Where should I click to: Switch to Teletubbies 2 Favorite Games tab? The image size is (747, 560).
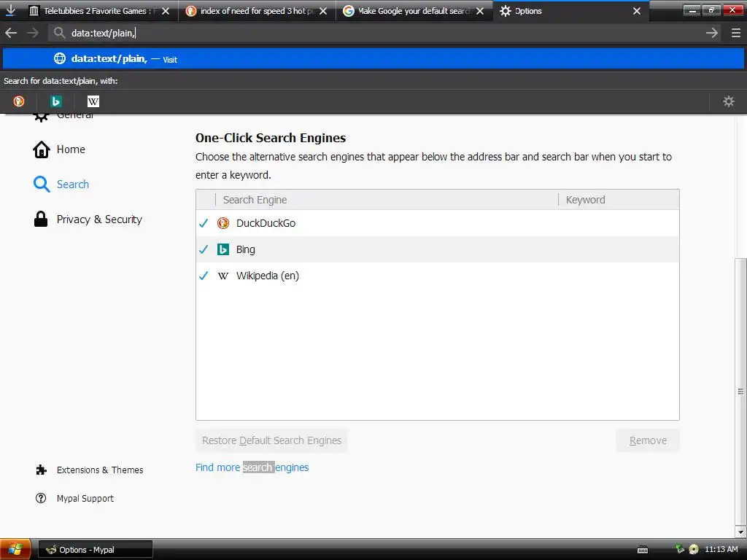tap(99, 11)
